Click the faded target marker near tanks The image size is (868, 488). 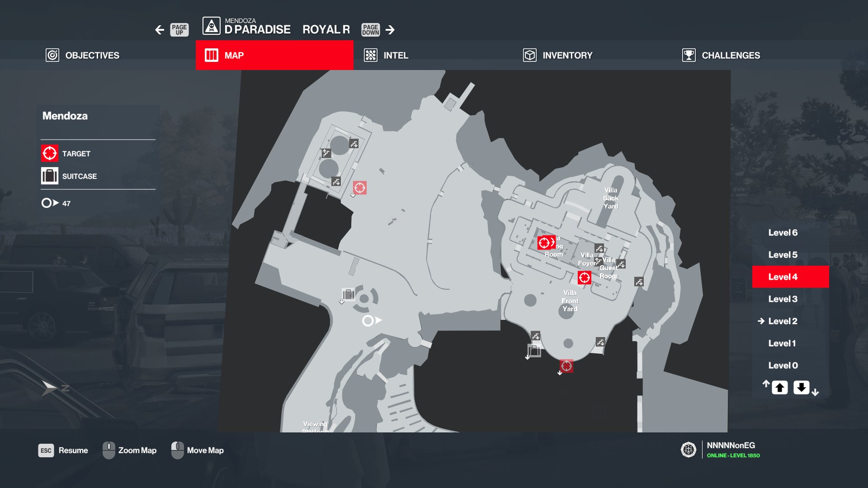pos(360,188)
